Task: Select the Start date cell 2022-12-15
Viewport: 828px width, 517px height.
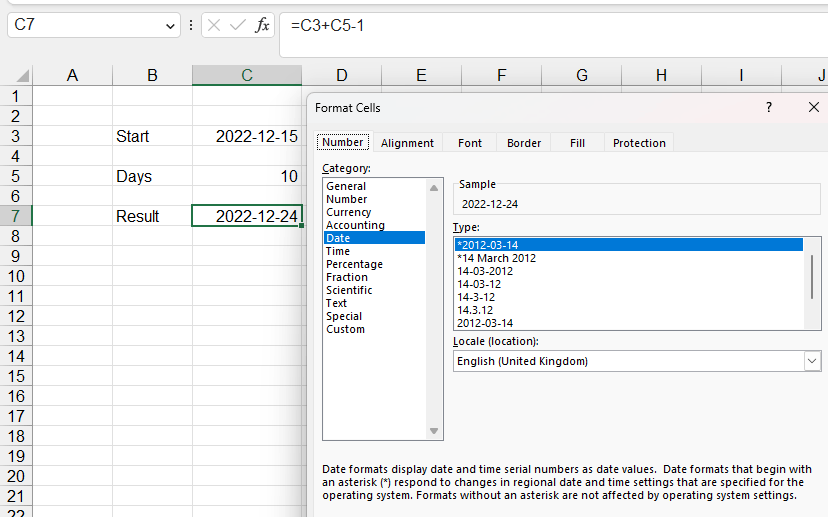Action: (247, 136)
